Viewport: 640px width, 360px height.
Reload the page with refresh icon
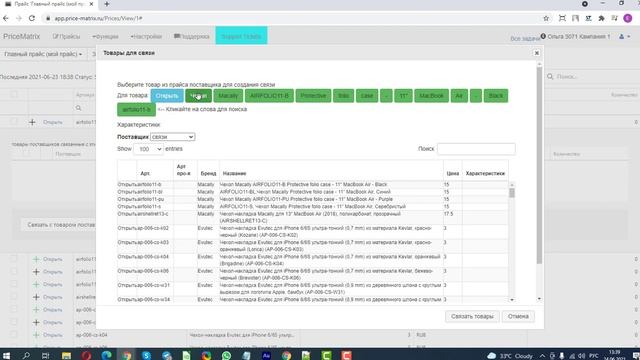click(32, 18)
